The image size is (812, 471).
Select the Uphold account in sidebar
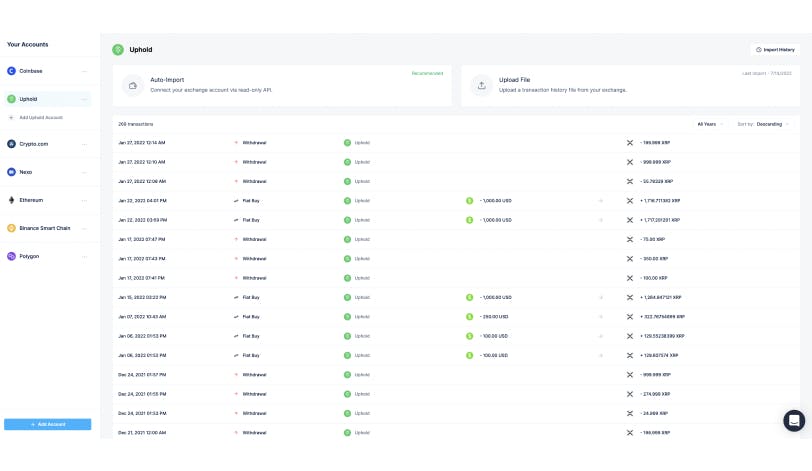pyautogui.click(x=47, y=99)
